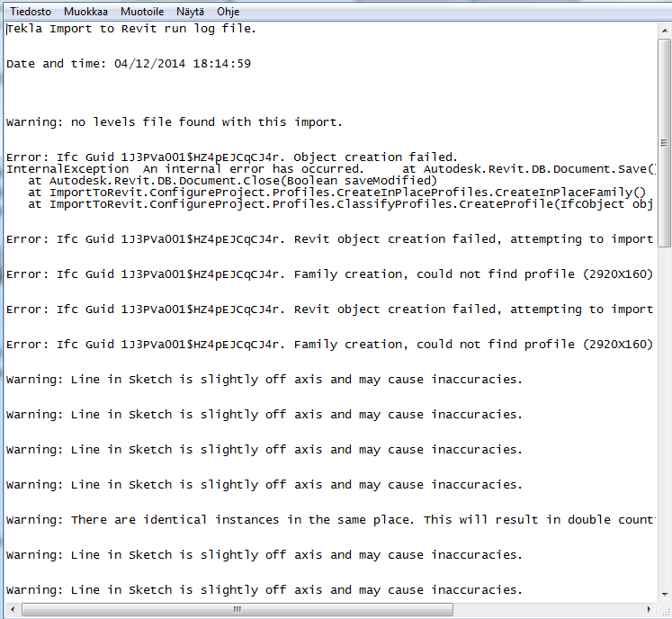Click the 'There are identical instances' warning line

pyautogui.click(x=331, y=519)
